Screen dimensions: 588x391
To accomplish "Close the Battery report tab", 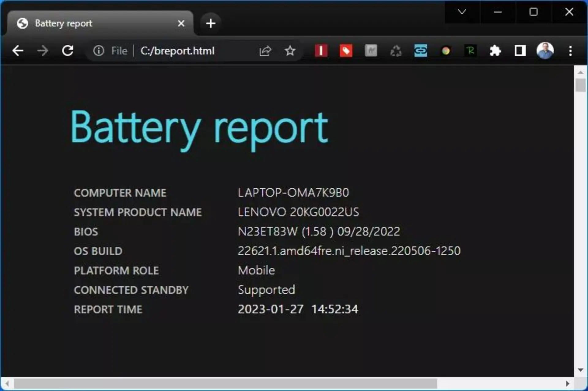I will coord(181,23).
